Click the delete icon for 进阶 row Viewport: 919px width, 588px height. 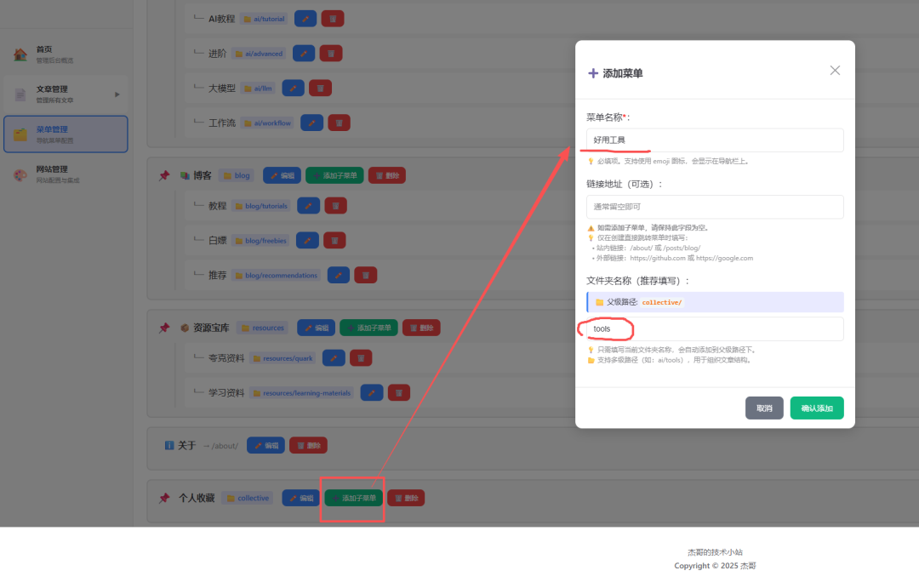[x=331, y=53]
